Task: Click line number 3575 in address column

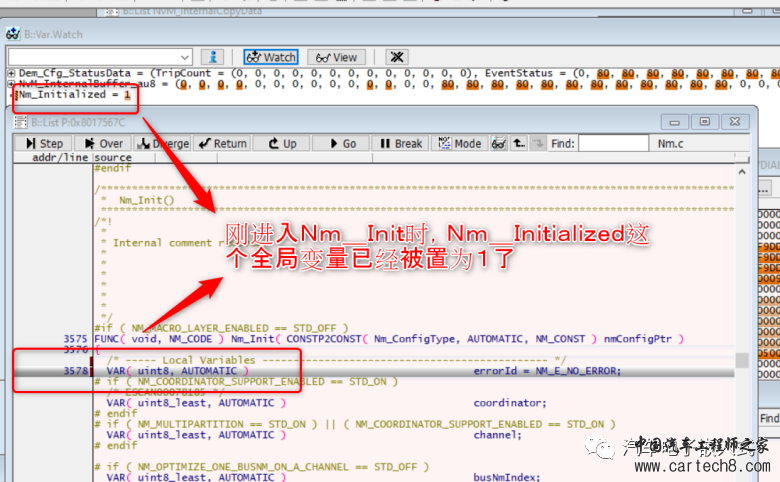Action: [75, 339]
